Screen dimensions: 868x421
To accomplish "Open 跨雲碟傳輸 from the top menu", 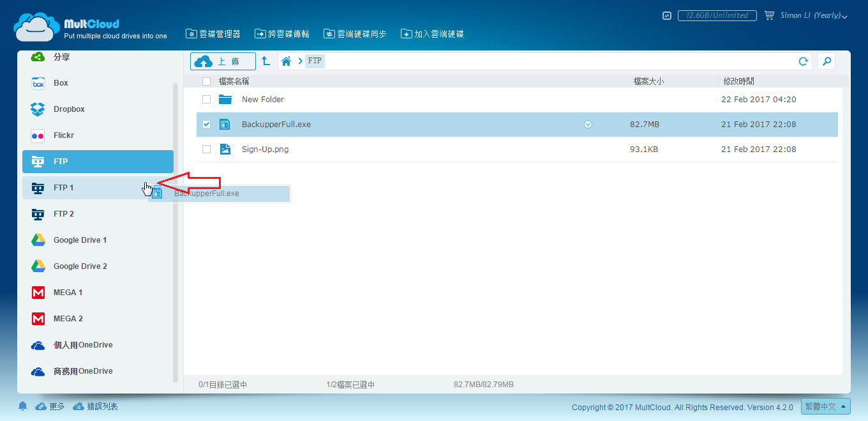I will 282,34.
